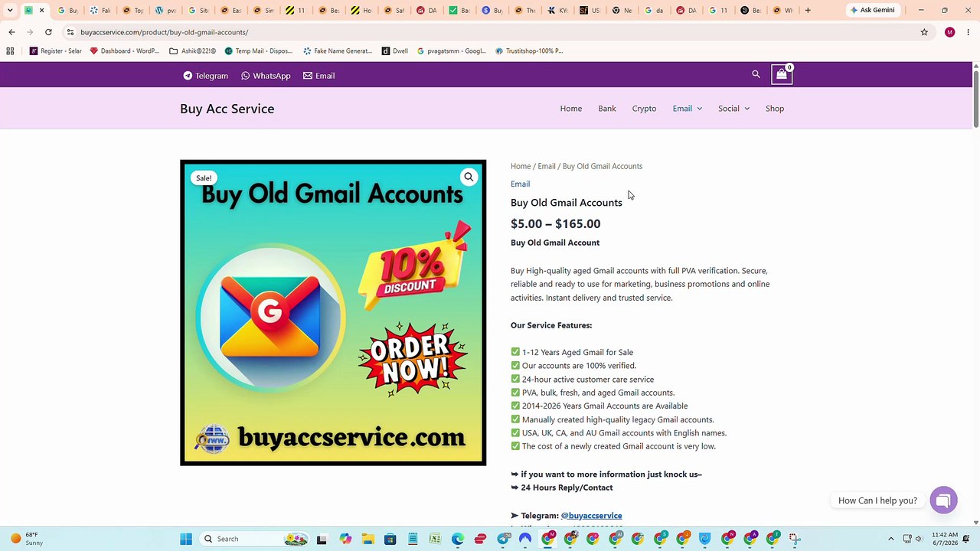Open the Shop menu item
The image size is (980, 551).
coord(775,109)
